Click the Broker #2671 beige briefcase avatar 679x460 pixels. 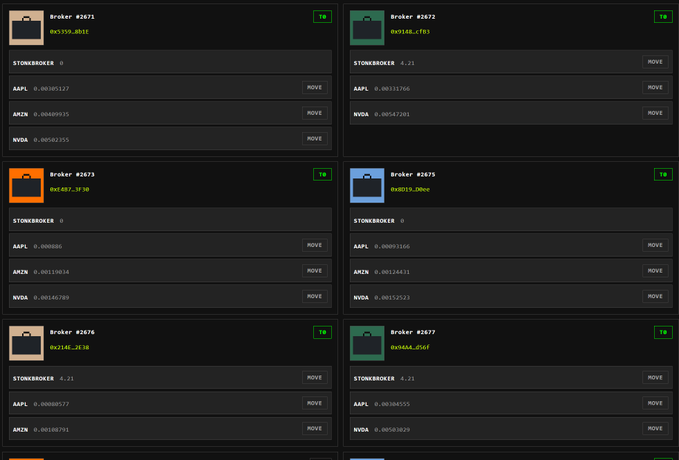[26, 28]
